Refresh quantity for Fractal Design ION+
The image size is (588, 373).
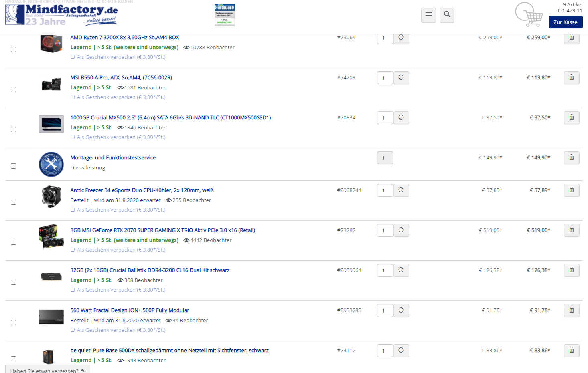pyautogui.click(x=401, y=310)
